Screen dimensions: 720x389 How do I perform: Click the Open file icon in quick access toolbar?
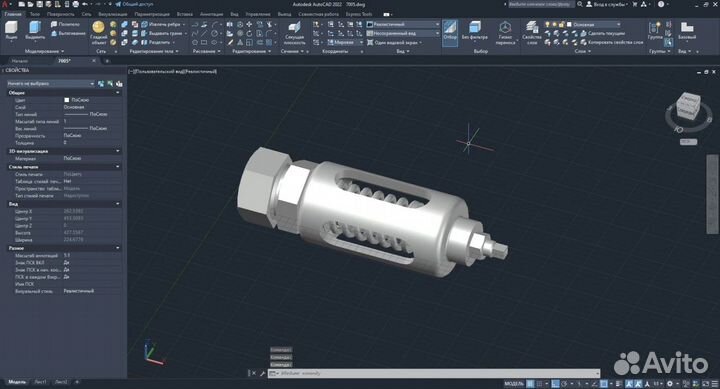click(x=30, y=5)
